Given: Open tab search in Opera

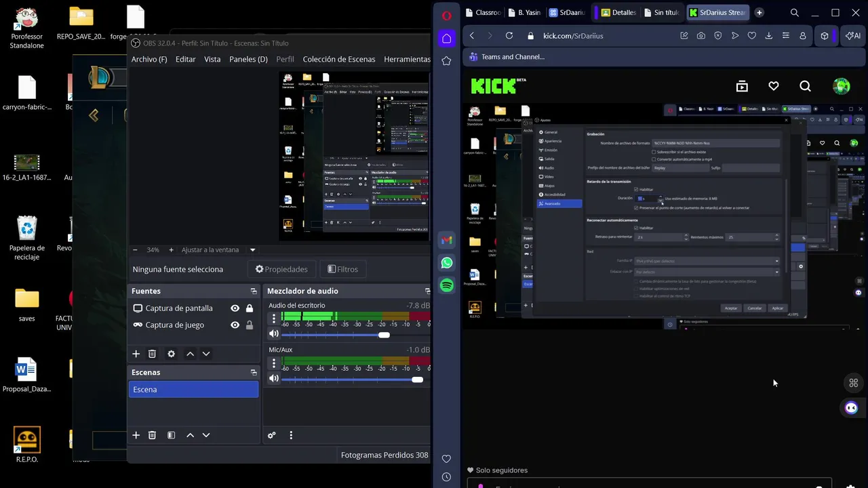Looking at the screenshot, I should pyautogui.click(x=794, y=12).
